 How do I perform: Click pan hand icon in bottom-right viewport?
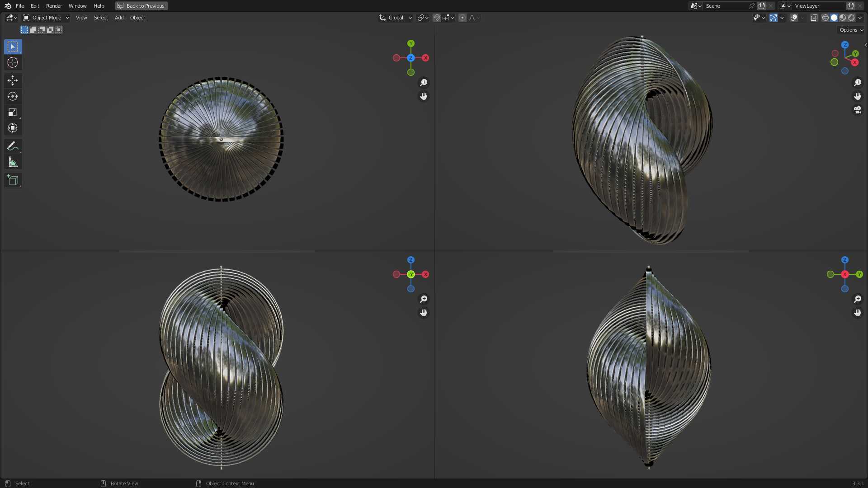click(x=858, y=313)
